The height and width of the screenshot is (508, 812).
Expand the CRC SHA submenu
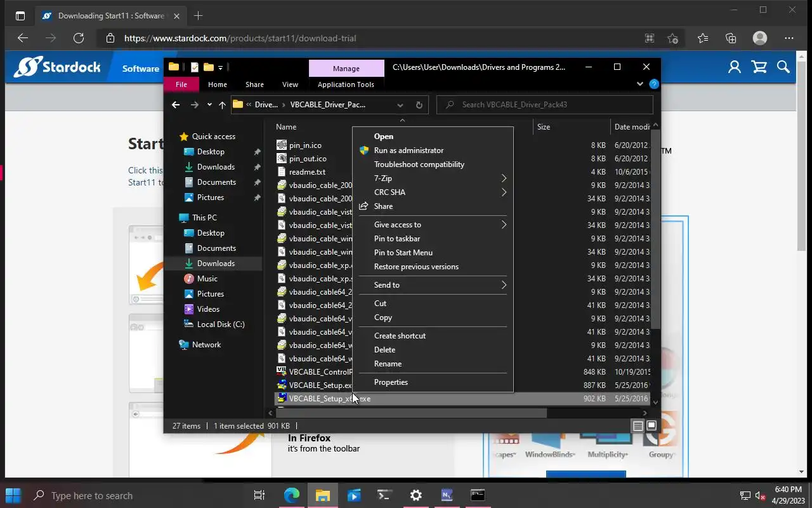point(433,192)
